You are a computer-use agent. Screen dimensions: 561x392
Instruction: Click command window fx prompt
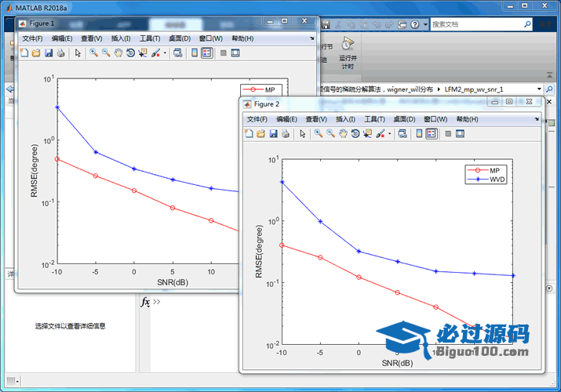(x=145, y=302)
